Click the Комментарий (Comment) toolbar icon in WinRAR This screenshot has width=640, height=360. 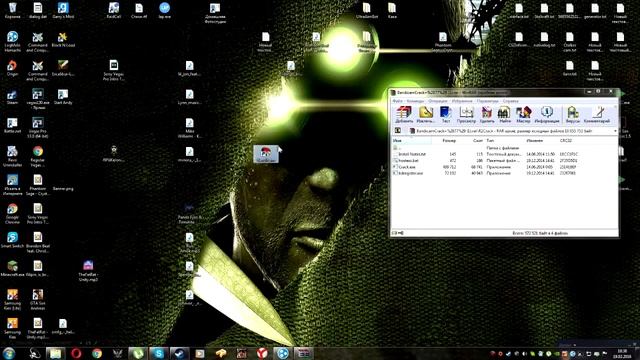coord(597,115)
